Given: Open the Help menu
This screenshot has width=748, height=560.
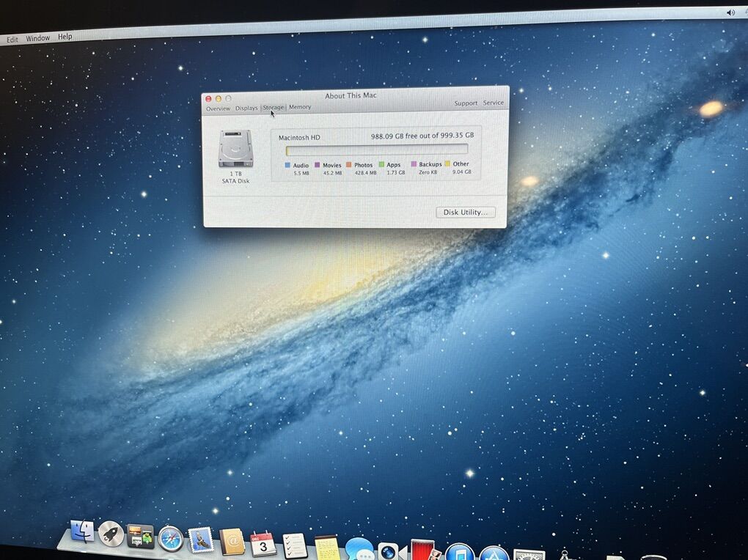Looking at the screenshot, I should pos(65,37).
